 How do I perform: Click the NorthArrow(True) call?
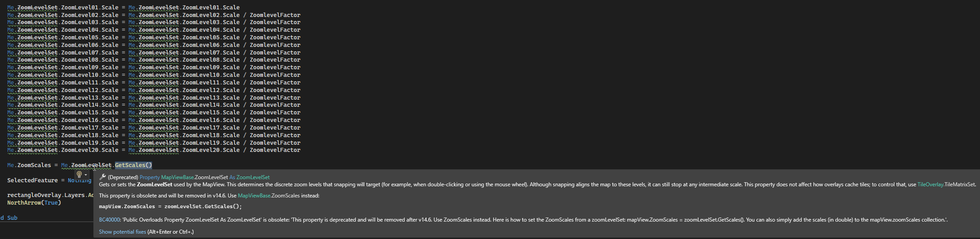[34, 203]
